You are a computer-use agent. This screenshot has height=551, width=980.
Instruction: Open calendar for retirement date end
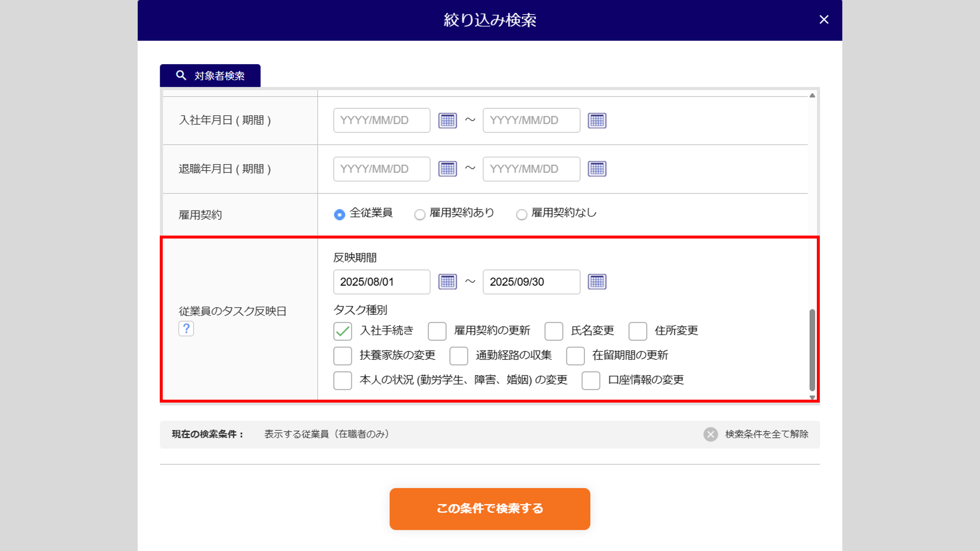pos(597,169)
